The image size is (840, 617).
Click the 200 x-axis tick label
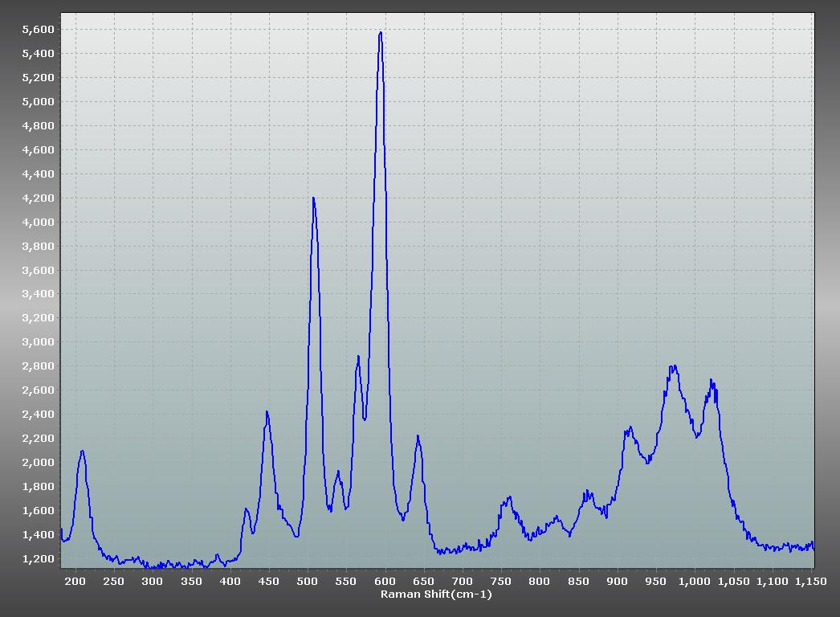(x=75, y=581)
